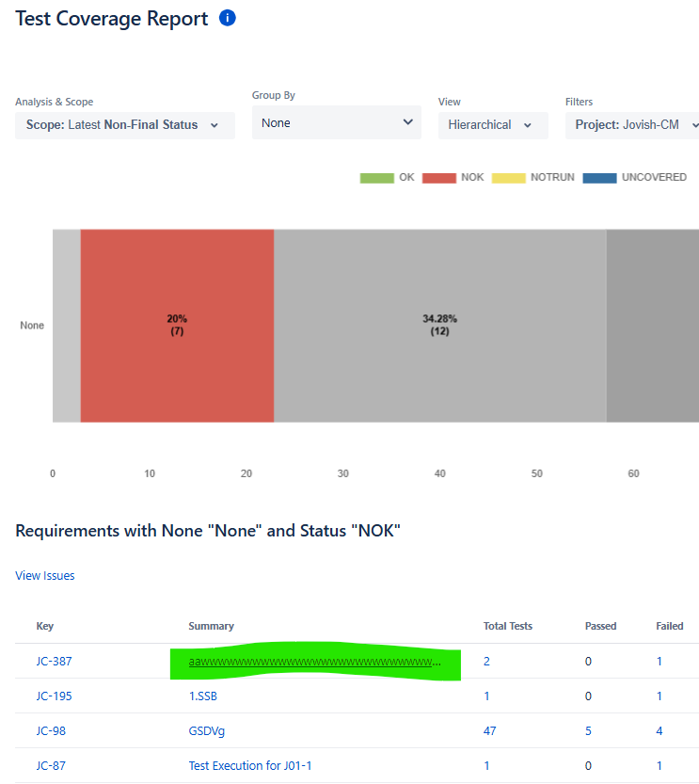Toggle the NOK legend item

point(453,177)
